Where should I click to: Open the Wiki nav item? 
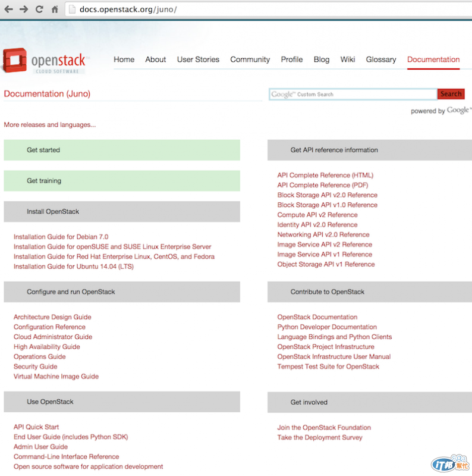(x=348, y=59)
